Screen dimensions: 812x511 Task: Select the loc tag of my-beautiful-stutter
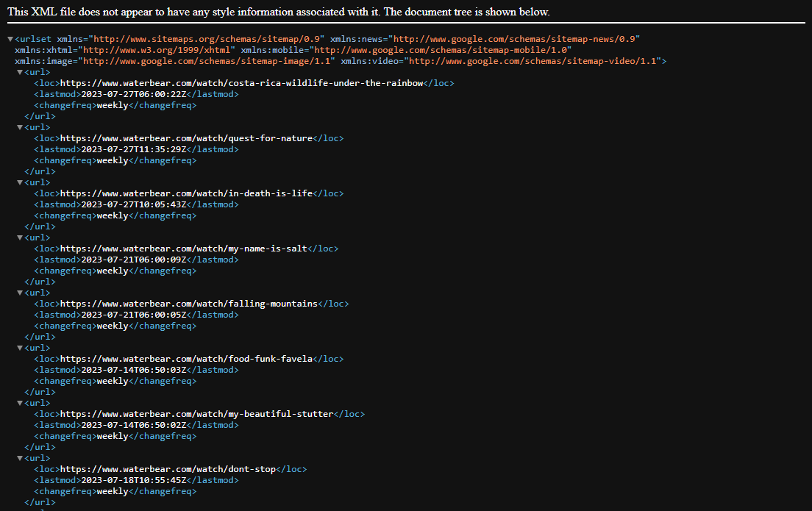[x=46, y=413]
